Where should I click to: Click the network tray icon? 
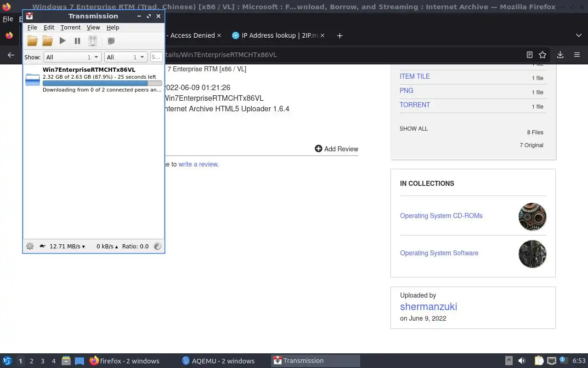pos(552,361)
